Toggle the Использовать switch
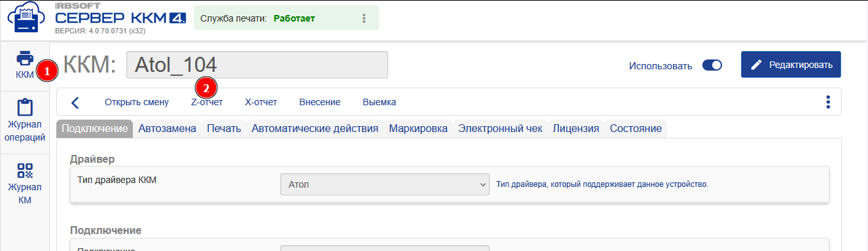868x251 pixels. tap(712, 65)
